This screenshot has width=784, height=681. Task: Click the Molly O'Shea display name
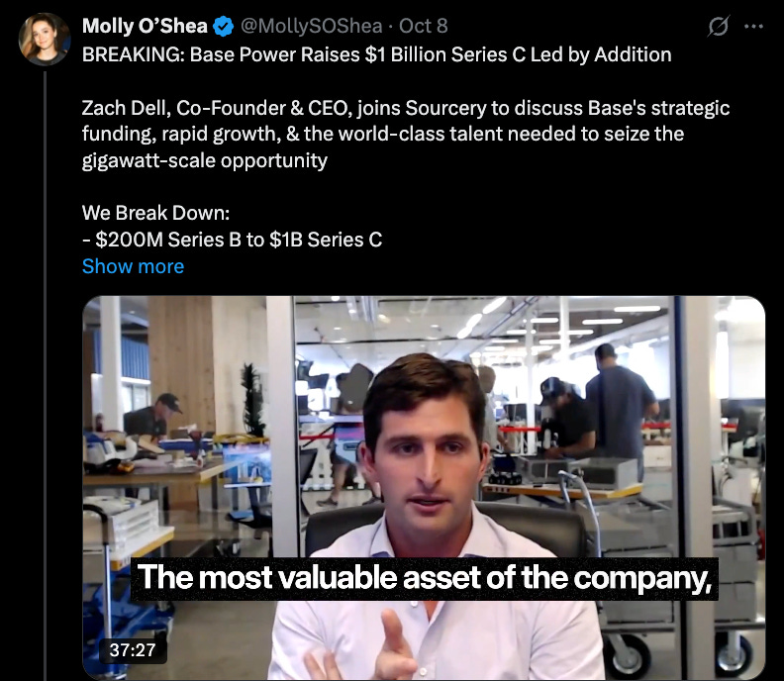point(145,26)
